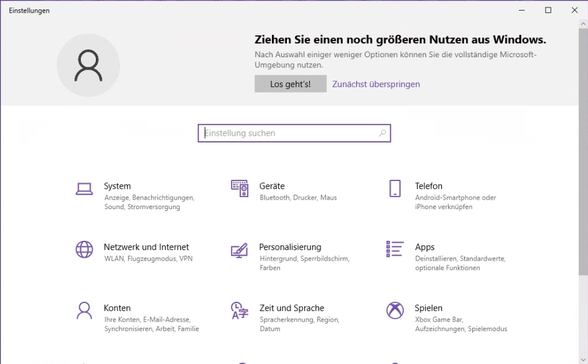Open the Apps list icon

coord(395,250)
